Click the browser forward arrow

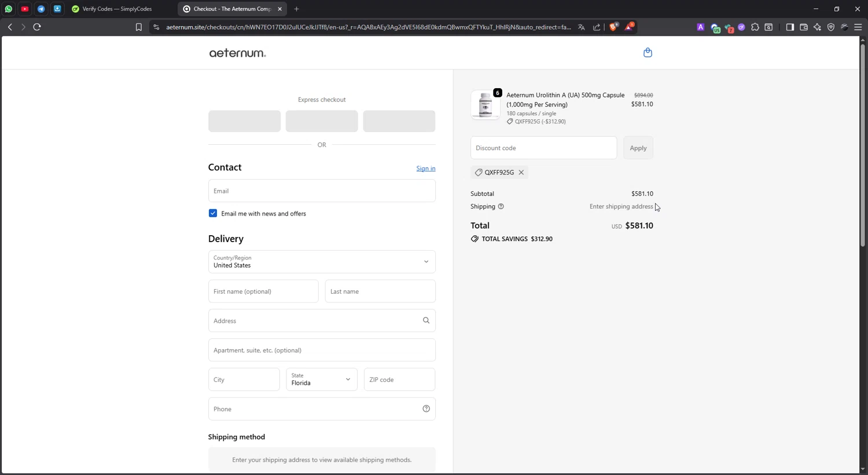23,27
